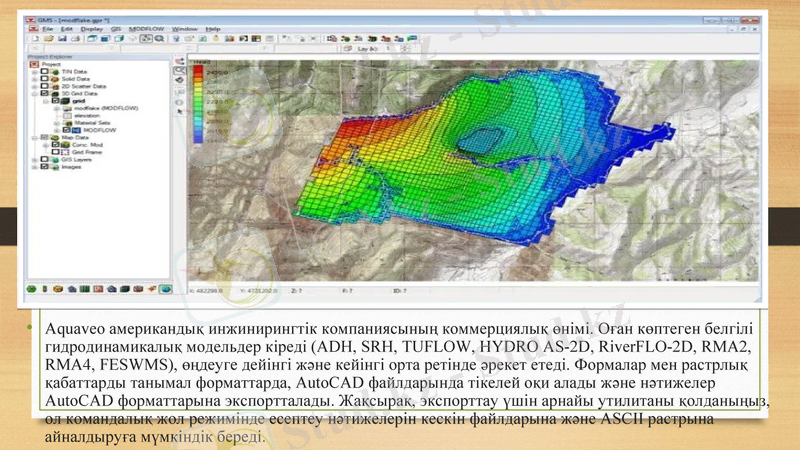
Task: Click the X coordinate readout in status bar
Action: tap(207, 291)
